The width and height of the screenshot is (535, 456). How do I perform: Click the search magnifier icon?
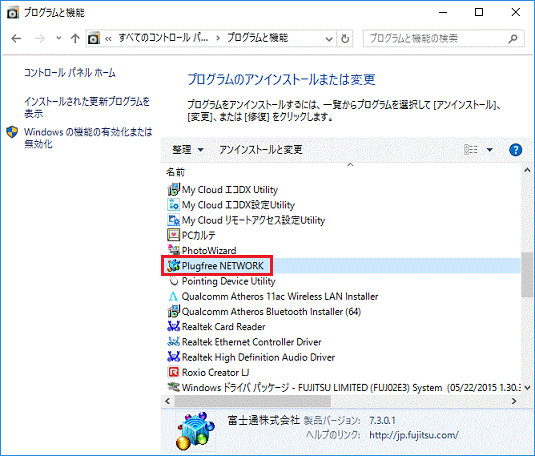pyautogui.click(x=513, y=39)
